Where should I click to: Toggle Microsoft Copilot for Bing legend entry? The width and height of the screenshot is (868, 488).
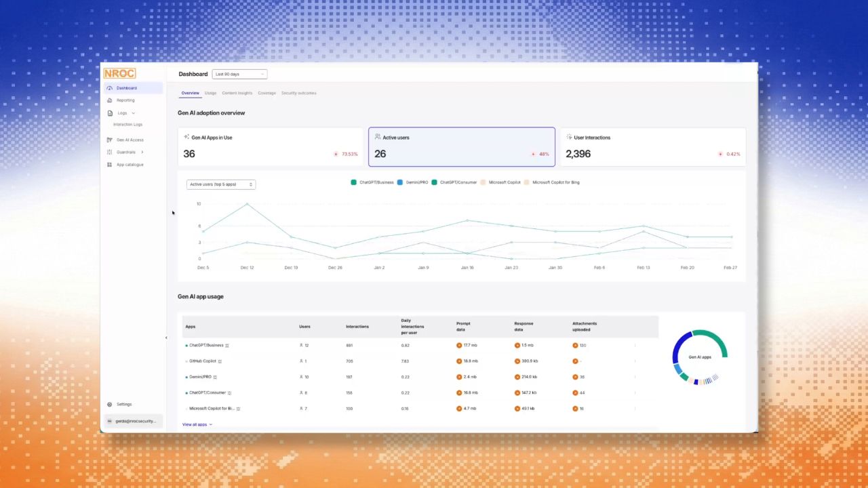coord(552,182)
